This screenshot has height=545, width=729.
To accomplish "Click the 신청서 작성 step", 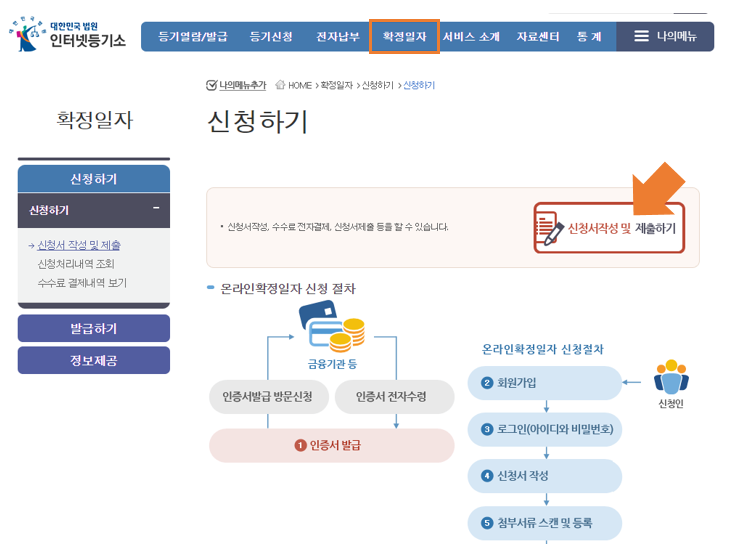I will coord(544,476).
